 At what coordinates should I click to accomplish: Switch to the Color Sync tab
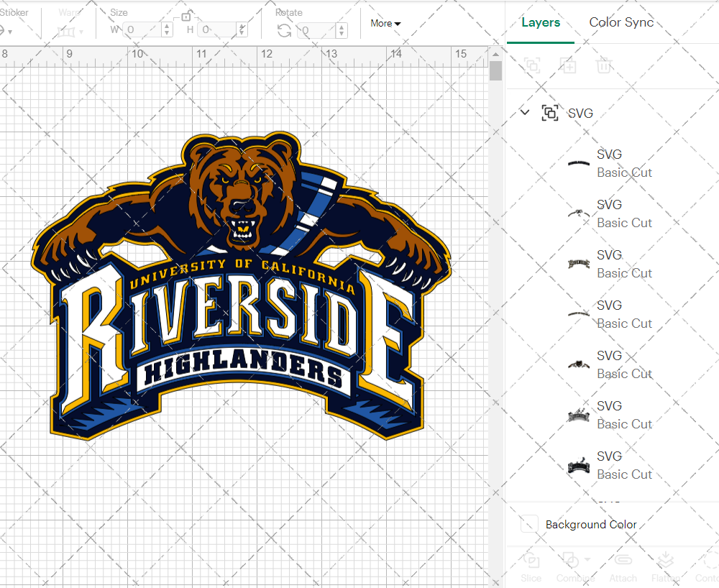(621, 22)
